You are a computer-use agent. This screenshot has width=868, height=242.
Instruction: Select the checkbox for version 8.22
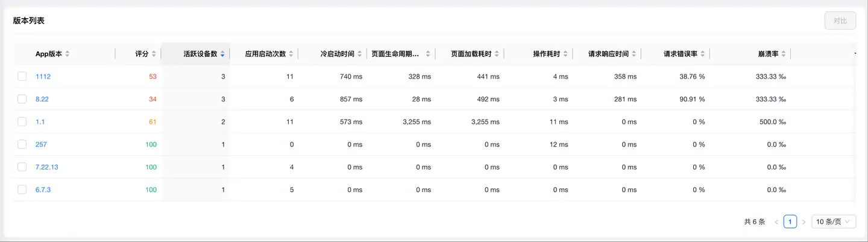coord(22,99)
